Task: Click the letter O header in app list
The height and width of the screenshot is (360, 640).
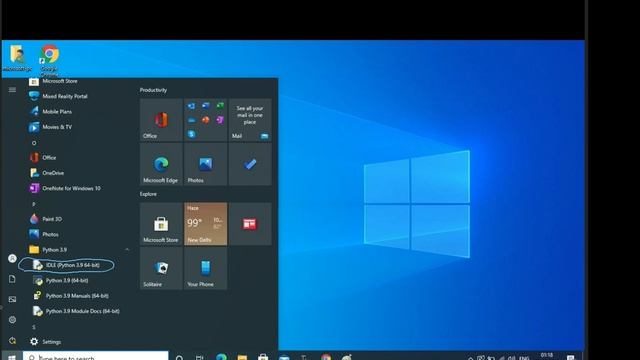Action: [34, 143]
